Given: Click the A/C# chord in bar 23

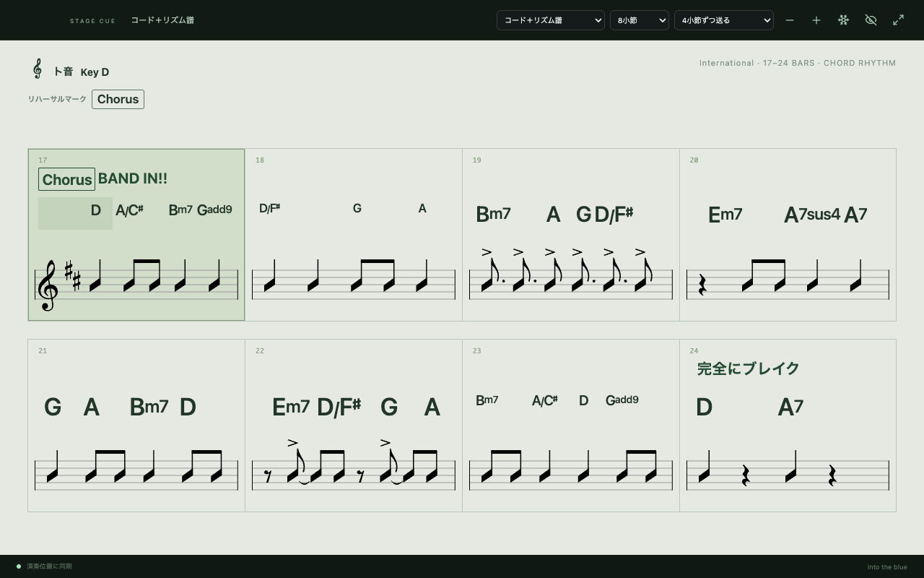Looking at the screenshot, I should [545, 400].
